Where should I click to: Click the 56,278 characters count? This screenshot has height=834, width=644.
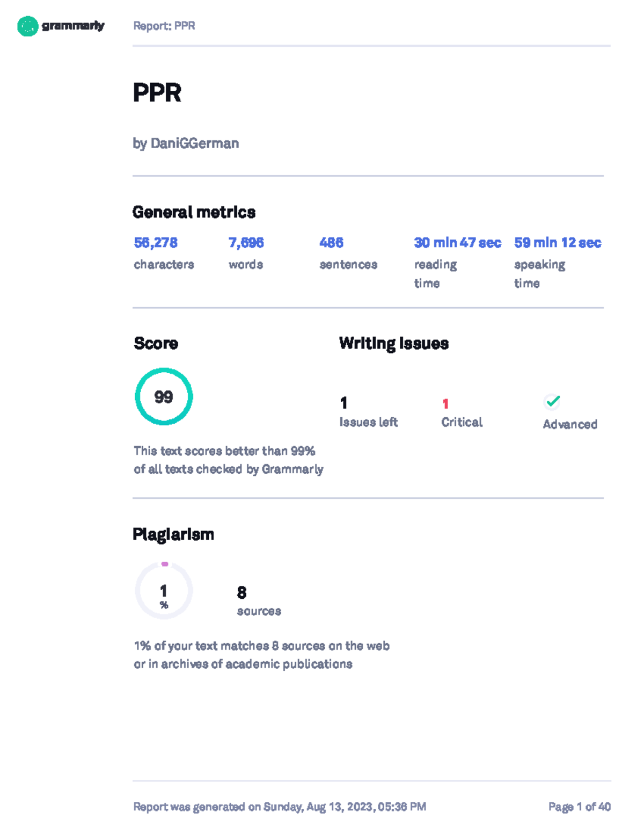click(x=156, y=243)
